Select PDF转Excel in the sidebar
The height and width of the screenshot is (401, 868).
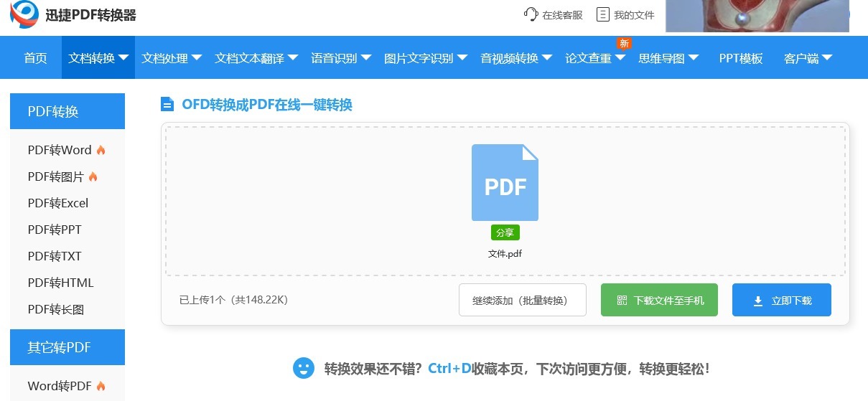pyautogui.click(x=58, y=203)
